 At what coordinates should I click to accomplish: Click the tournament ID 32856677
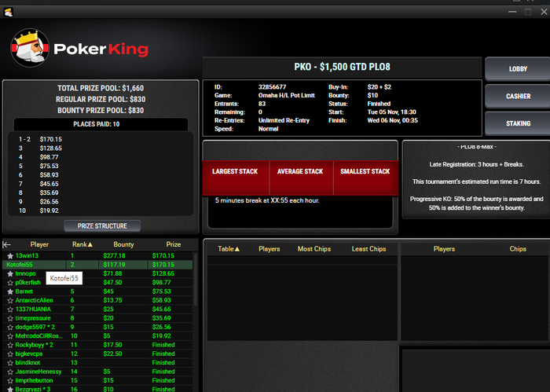coord(272,87)
